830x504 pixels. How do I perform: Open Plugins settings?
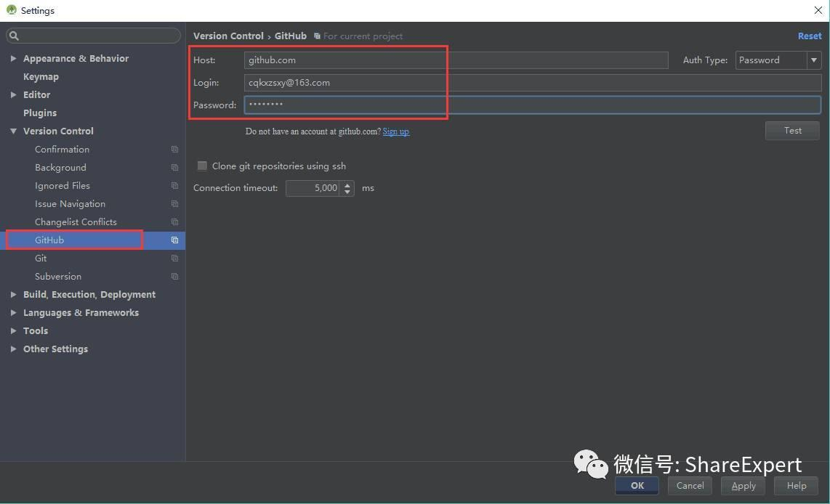pyautogui.click(x=40, y=113)
